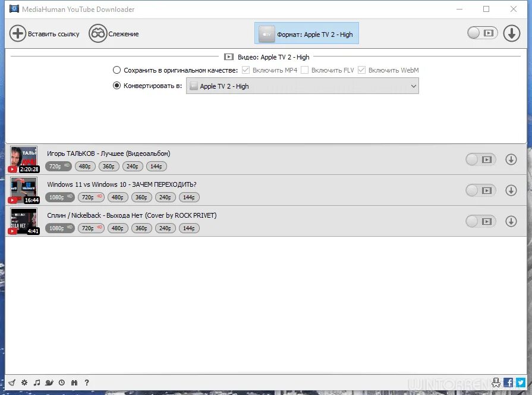Click the snail speed limit icon

coord(49,383)
